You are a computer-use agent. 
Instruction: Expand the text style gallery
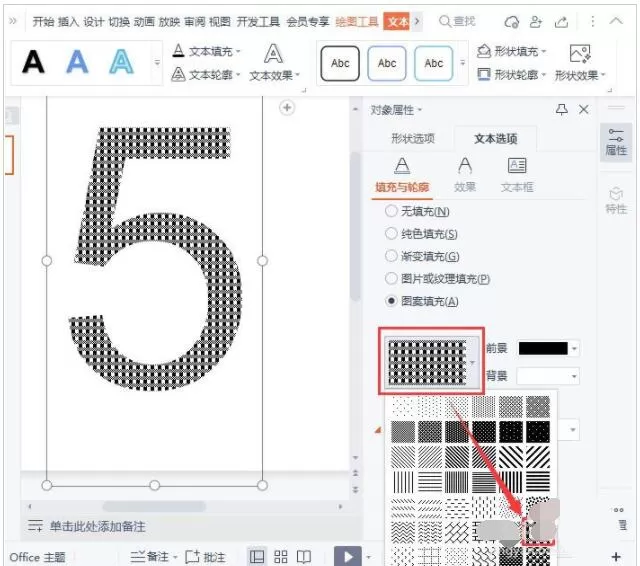click(x=157, y=62)
